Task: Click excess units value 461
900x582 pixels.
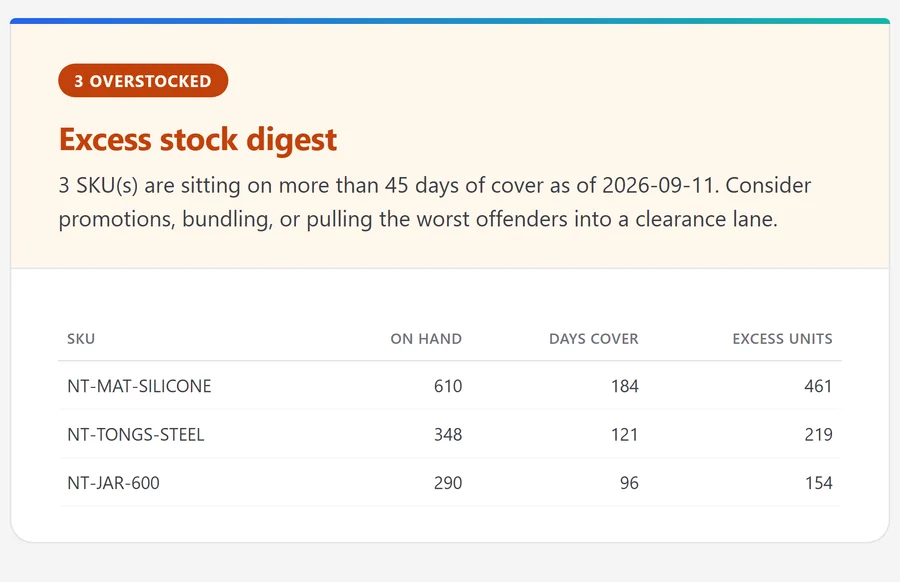Action: tap(818, 386)
